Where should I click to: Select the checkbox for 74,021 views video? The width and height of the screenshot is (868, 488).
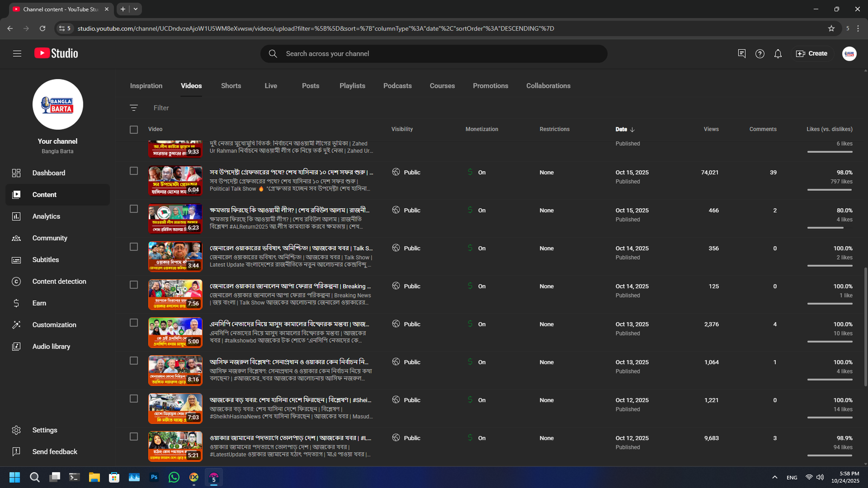pyautogui.click(x=134, y=171)
